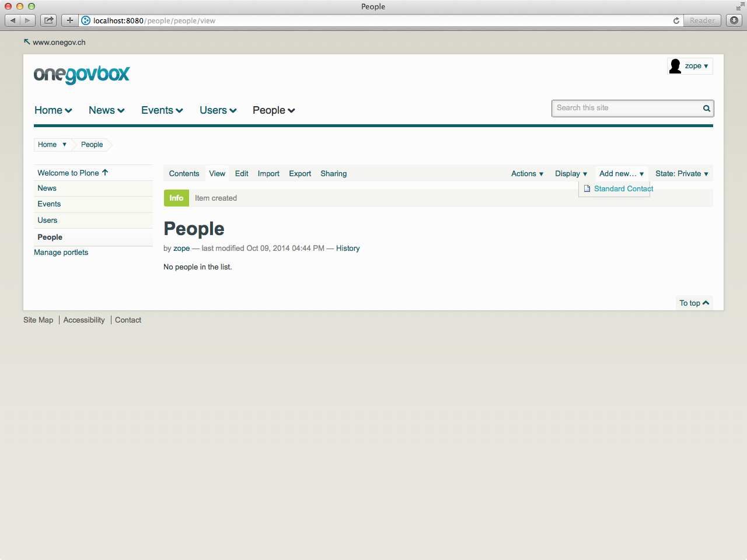Click the Safari share icon

click(49, 20)
